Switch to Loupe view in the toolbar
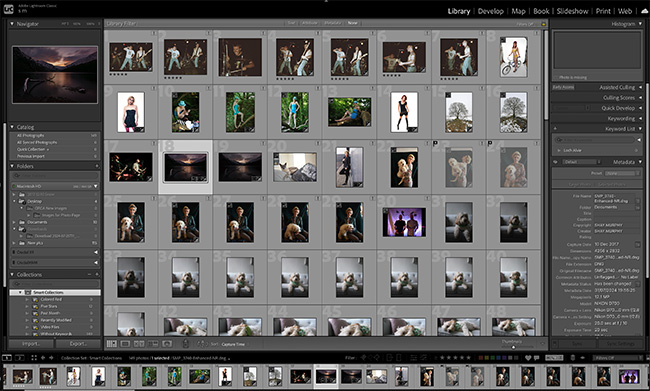The image size is (650, 391). (125, 344)
